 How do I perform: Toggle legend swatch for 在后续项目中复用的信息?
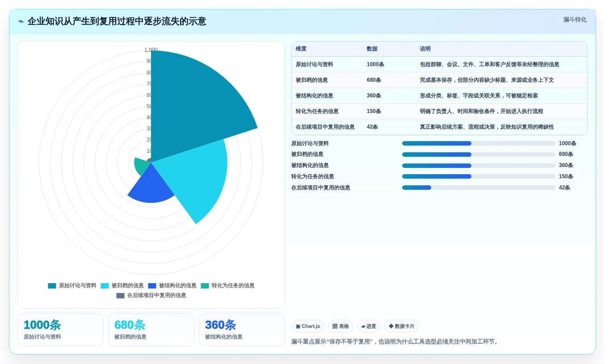121,296
